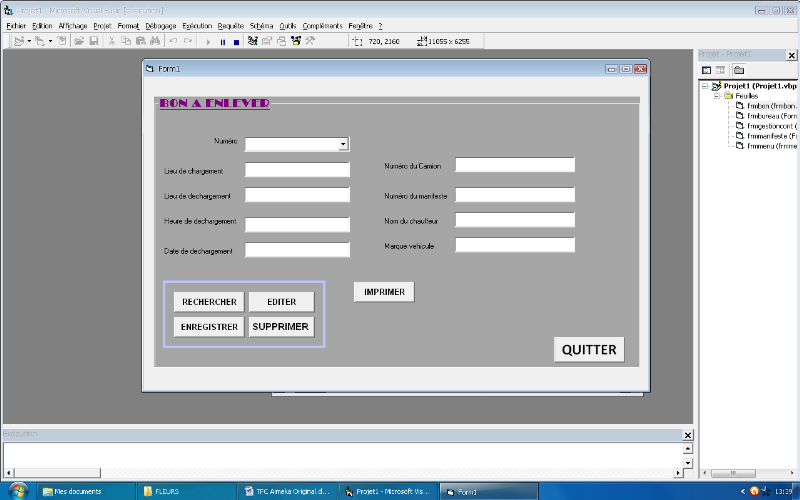800x500 pixels.
Task: Click the IMPRIMER button
Action: tap(384, 292)
